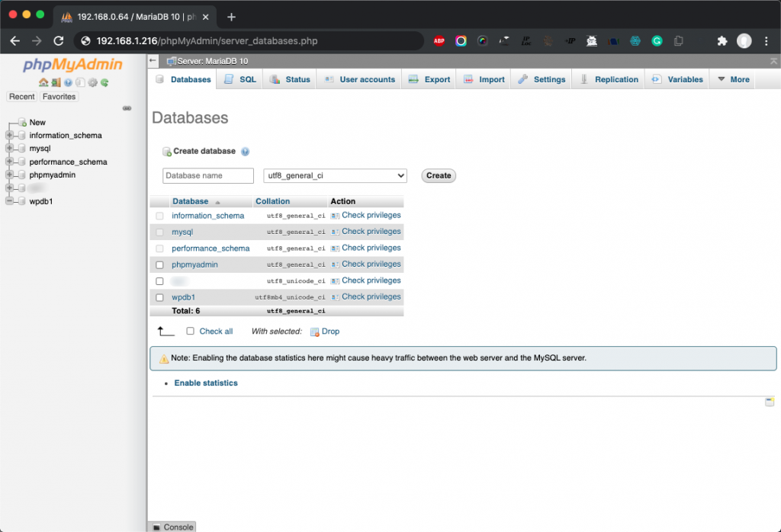Click the log out door icon
This screenshot has height=532, width=781.
point(56,82)
